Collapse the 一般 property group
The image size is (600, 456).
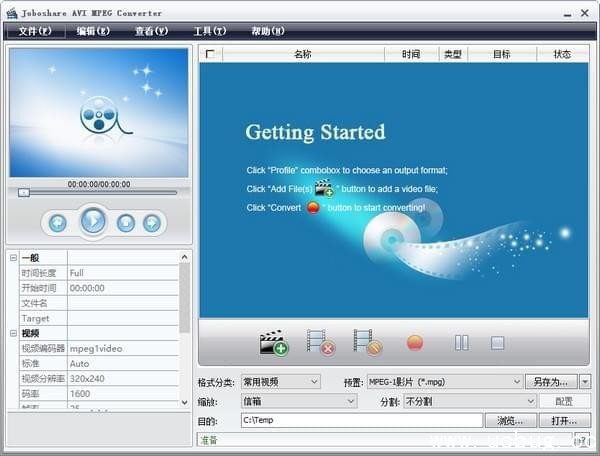point(14,258)
